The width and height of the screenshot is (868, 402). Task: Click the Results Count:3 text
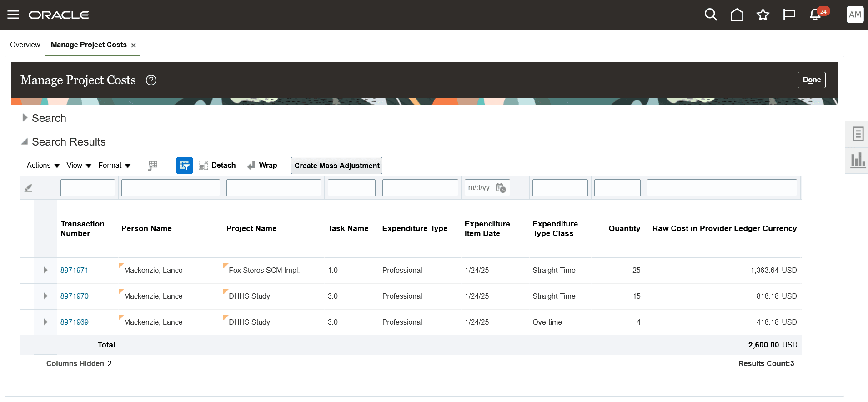[766, 363]
